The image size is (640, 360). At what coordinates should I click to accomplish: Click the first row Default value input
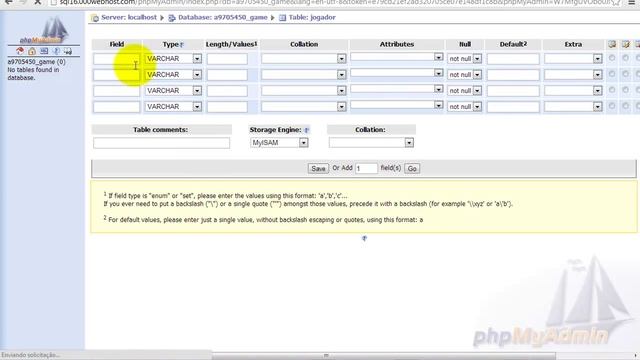click(513, 59)
